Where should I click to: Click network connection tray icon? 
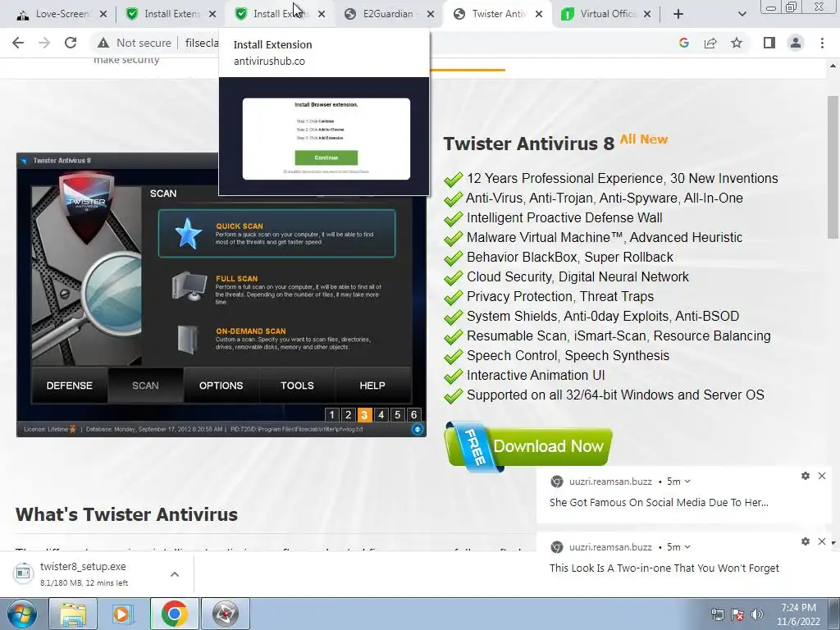coord(717,614)
